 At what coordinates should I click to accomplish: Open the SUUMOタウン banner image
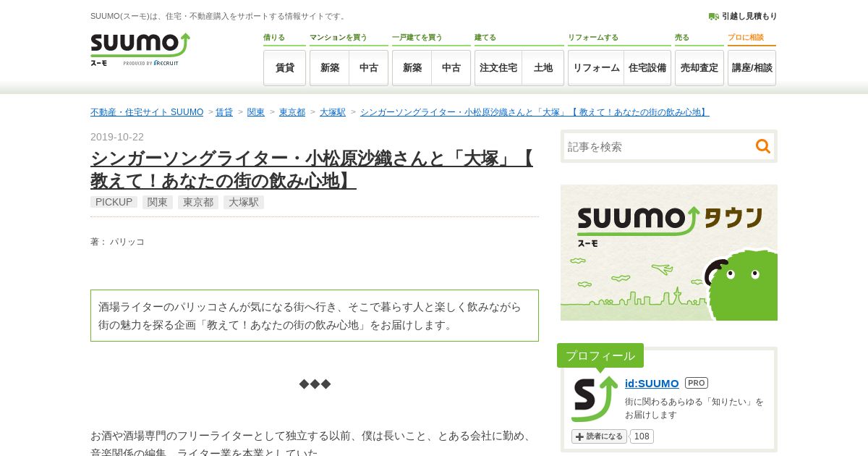point(669,253)
